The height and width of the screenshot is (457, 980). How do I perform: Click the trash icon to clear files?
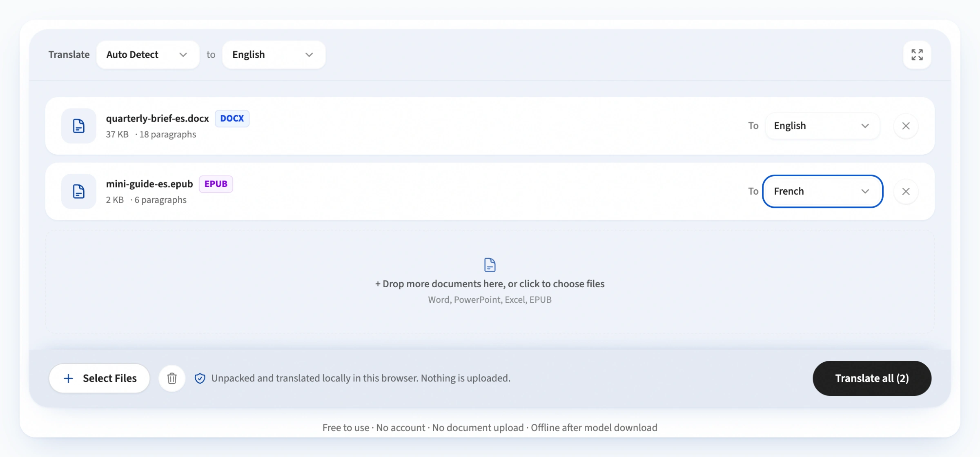[172, 378]
